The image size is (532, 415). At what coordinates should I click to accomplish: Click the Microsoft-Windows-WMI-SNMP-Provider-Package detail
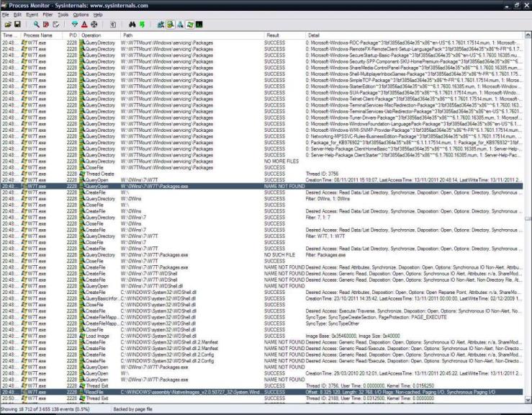[x=413, y=130]
